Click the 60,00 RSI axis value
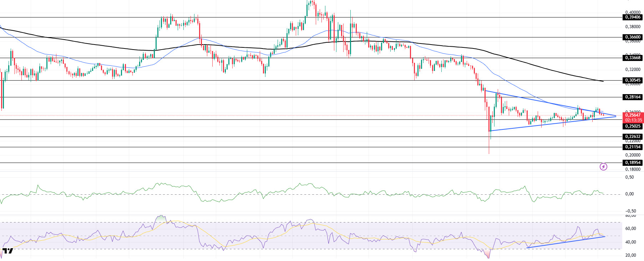Image resolution: width=644 pixels, height=261 pixels. click(631, 229)
